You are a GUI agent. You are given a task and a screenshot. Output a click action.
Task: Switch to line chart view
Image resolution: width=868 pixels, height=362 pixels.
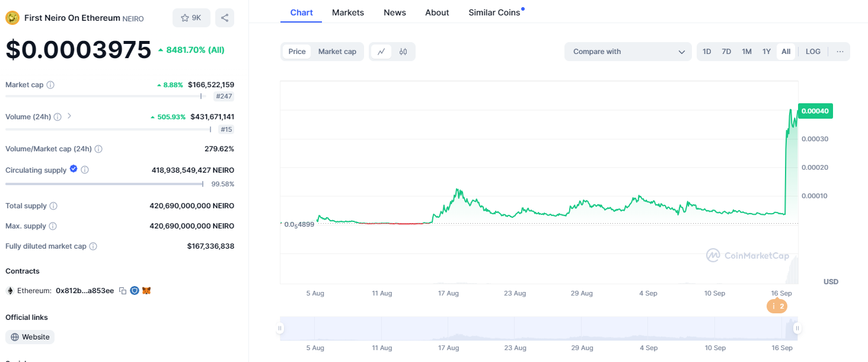pos(381,52)
